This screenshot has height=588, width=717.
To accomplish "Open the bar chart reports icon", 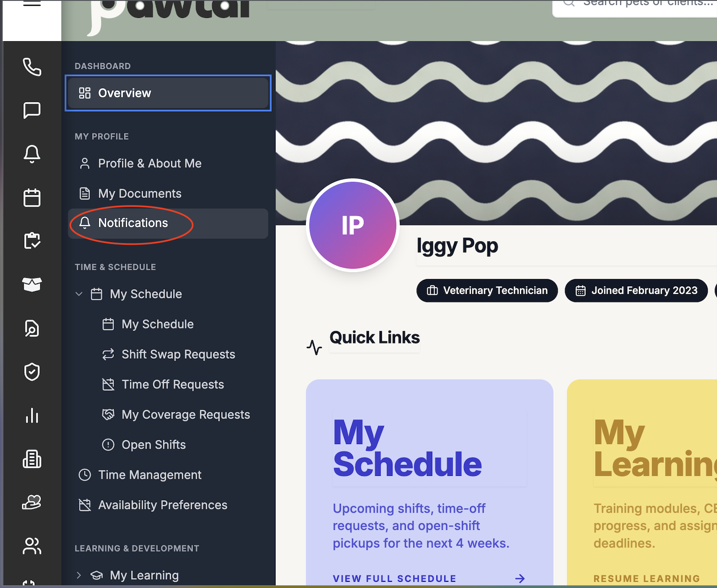I will click(x=32, y=416).
